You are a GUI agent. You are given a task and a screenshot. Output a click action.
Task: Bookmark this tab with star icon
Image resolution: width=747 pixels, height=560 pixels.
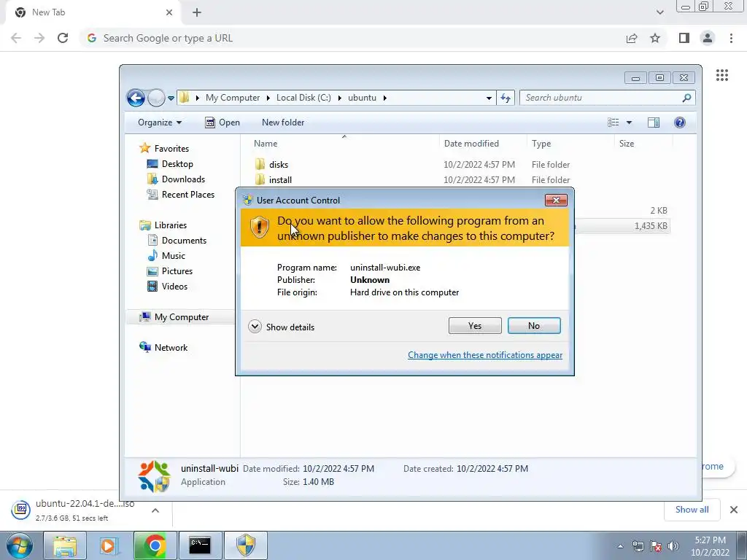pos(655,38)
